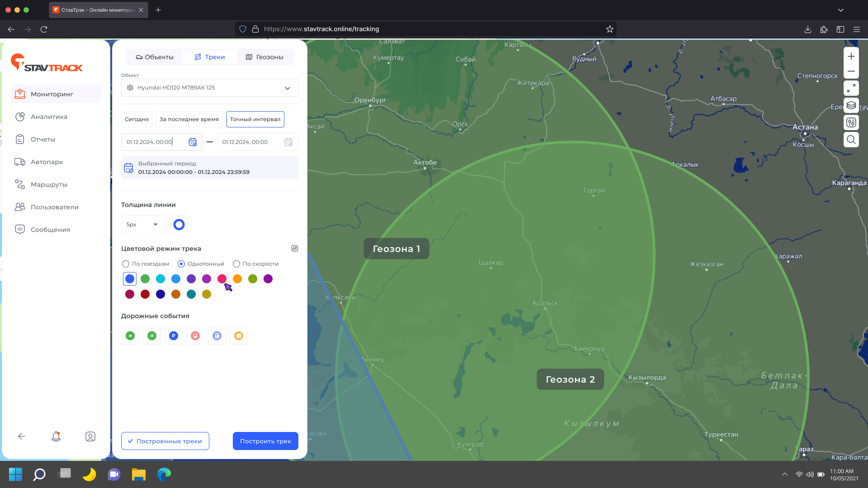Toggle the yellow warning road event
Screen dimensions: 868x488
[239, 336]
